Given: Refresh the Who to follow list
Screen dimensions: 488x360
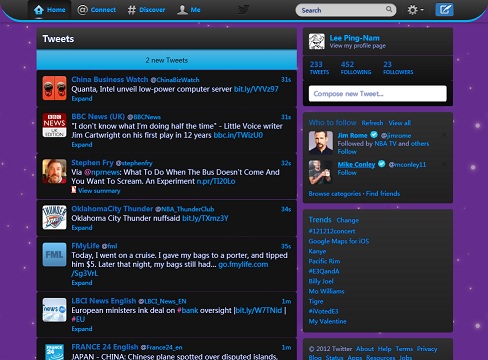Looking at the screenshot, I should (x=372, y=123).
